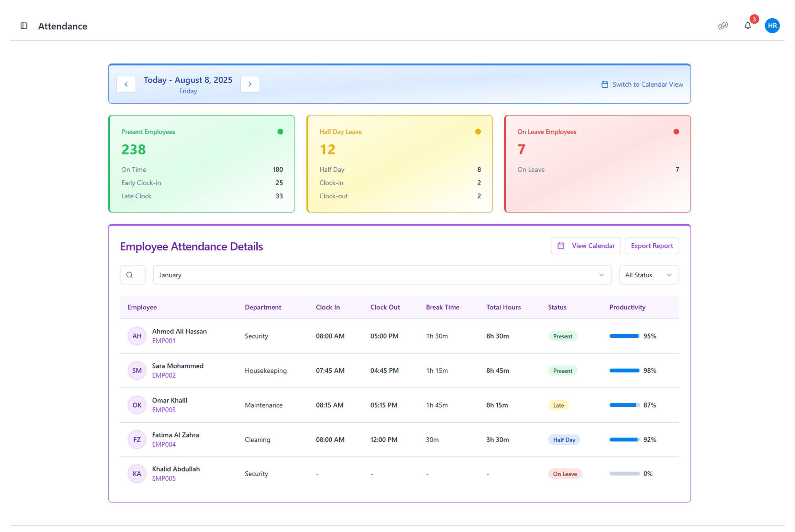The width and height of the screenshot is (795, 532).
Task: Expand the January month dropdown
Action: [x=382, y=275]
